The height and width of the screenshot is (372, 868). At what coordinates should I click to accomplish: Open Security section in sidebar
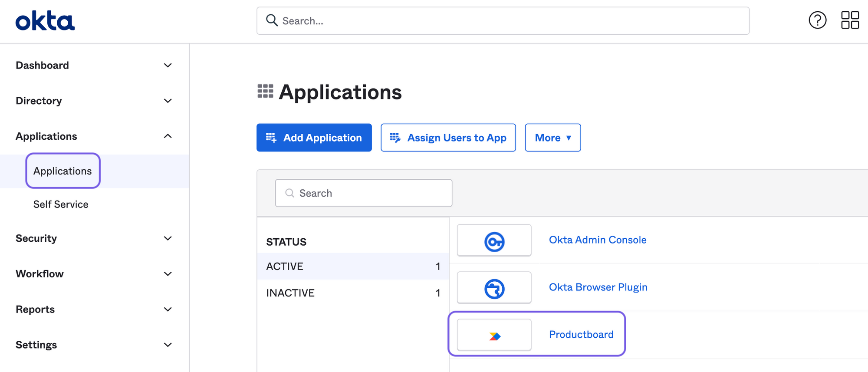click(x=36, y=238)
